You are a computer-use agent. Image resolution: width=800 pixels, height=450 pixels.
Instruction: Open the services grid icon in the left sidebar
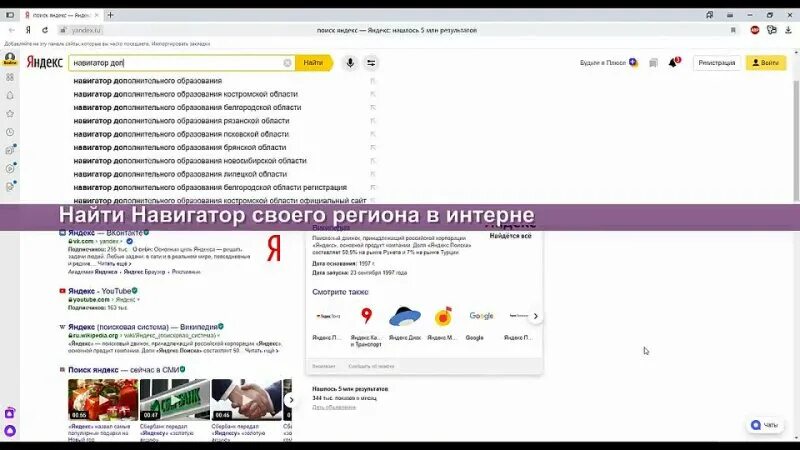[x=10, y=77]
